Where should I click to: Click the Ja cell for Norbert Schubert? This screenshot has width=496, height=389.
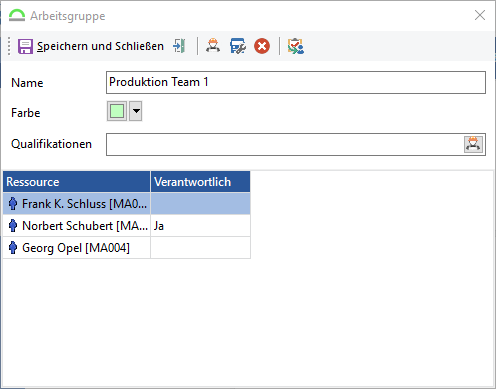click(200, 226)
